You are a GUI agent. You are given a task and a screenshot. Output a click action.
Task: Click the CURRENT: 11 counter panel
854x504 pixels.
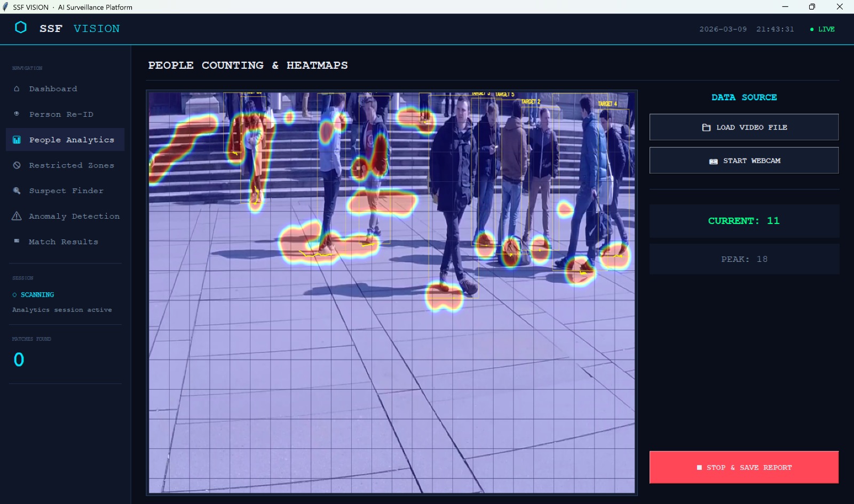[x=744, y=221]
